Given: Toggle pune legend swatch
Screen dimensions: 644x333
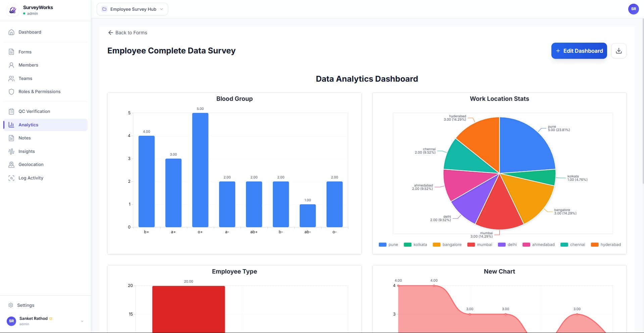Looking at the screenshot, I should (383, 245).
